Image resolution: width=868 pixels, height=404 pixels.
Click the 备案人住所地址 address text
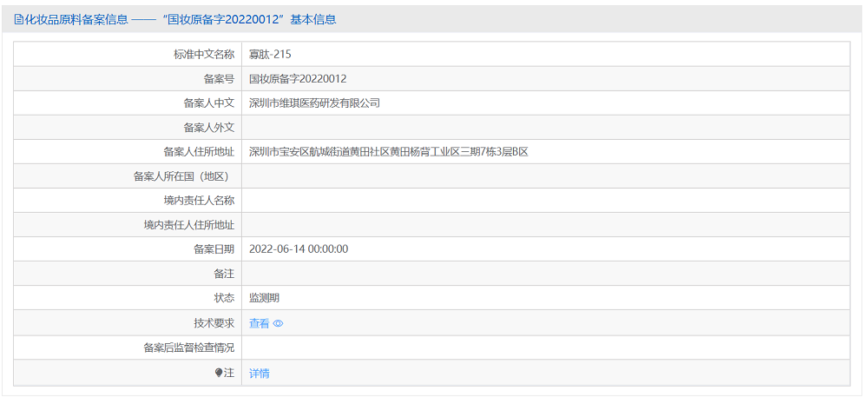tap(388, 151)
